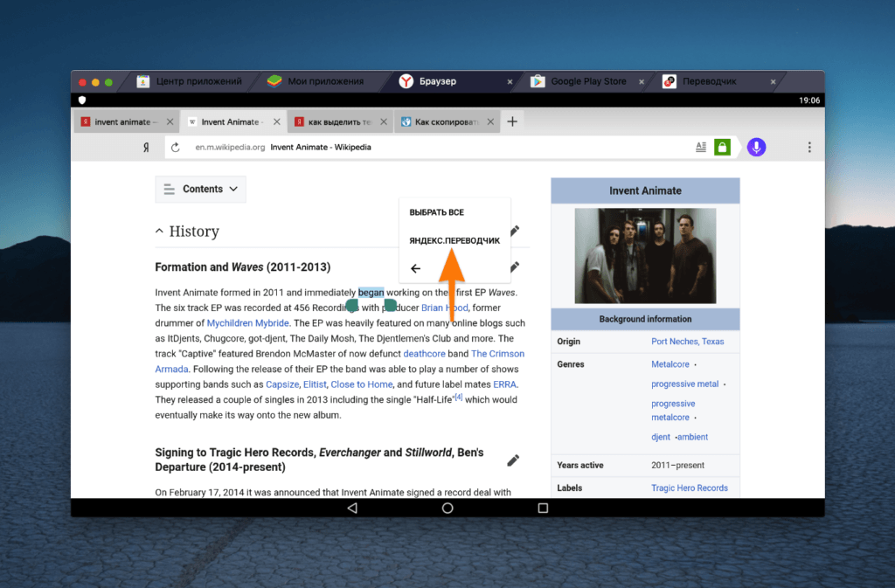The width and height of the screenshot is (895, 588).
Task: Edit the Formation and Waves section
Action: pos(515,266)
